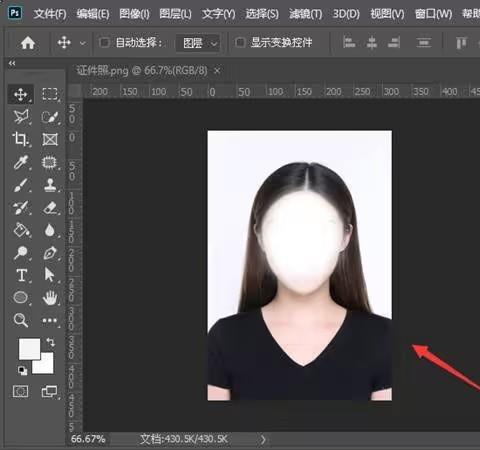Click the Move tool options icon
This screenshot has width=480, height=450.
tap(64, 43)
